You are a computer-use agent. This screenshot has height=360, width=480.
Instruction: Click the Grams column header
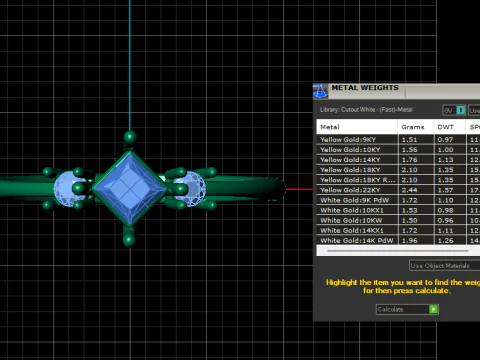point(416,127)
